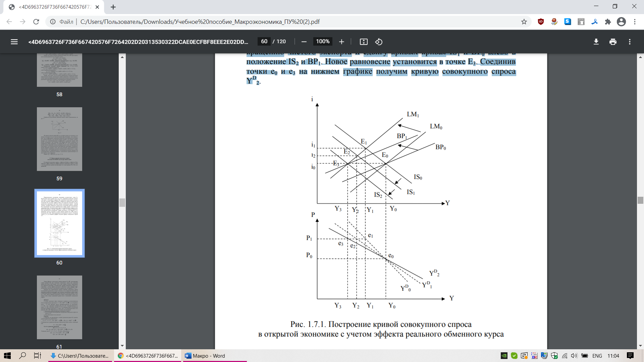The image size is (644, 362).
Task: Open the Windows Start menu
Action: pyautogui.click(x=7, y=356)
